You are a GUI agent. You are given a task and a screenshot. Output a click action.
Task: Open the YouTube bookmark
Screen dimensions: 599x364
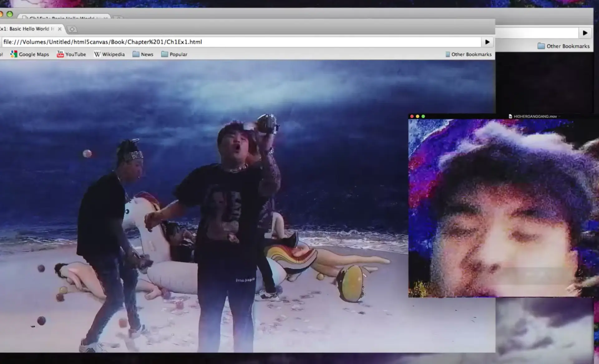coord(71,54)
